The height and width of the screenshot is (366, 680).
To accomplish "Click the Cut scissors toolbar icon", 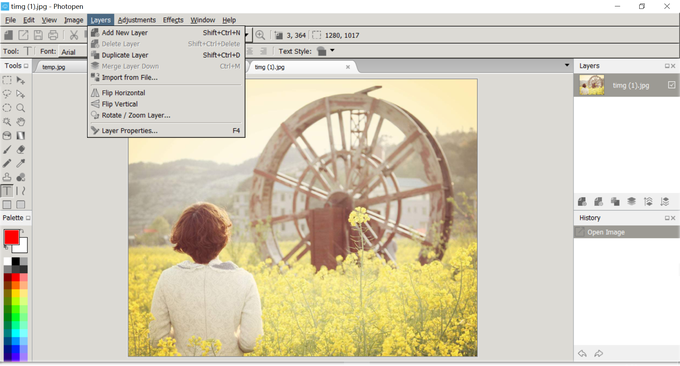I will [74, 35].
